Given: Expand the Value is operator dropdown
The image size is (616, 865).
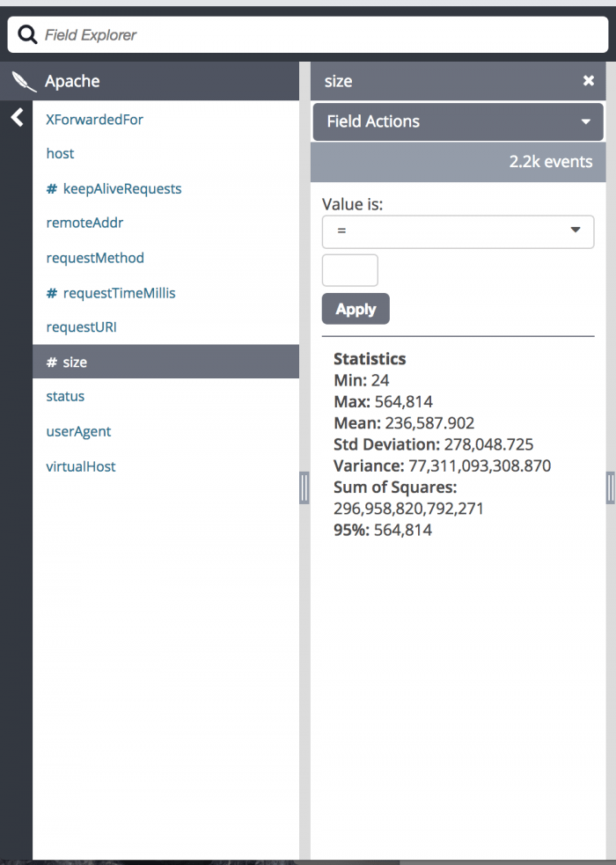Looking at the screenshot, I should click(458, 231).
